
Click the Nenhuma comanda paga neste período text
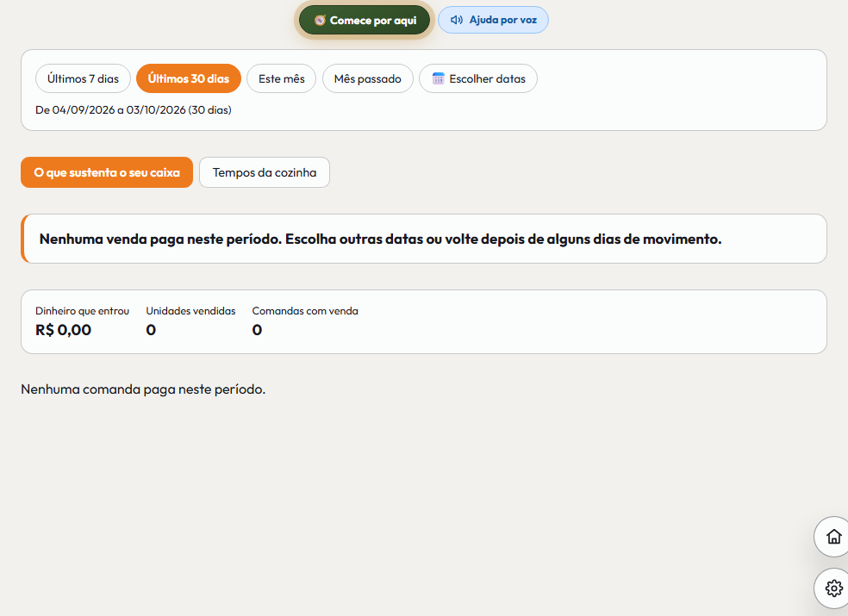[x=143, y=389]
